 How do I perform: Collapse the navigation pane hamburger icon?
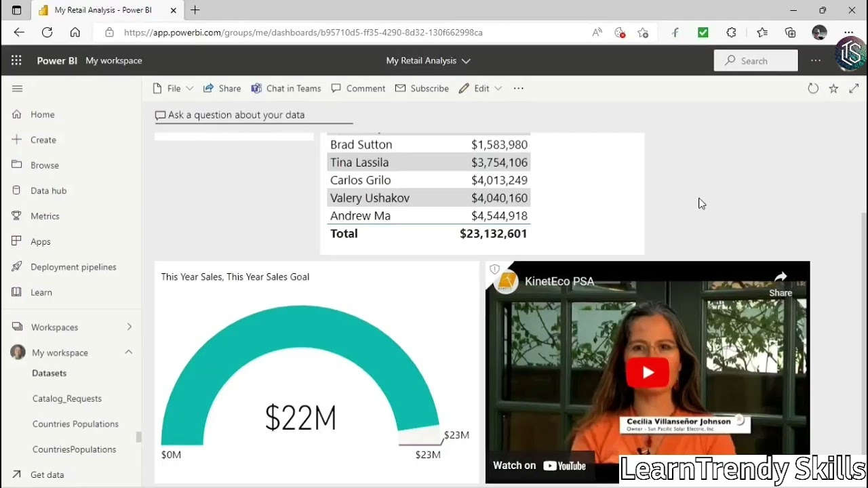pos(18,88)
